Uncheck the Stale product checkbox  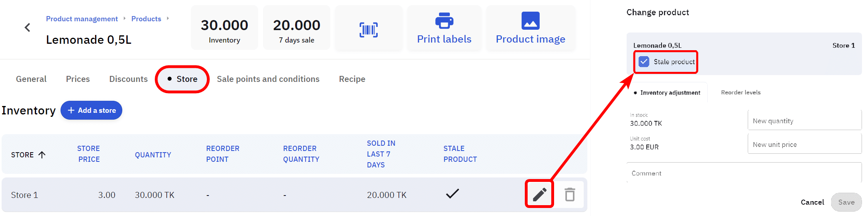pos(644,62)
